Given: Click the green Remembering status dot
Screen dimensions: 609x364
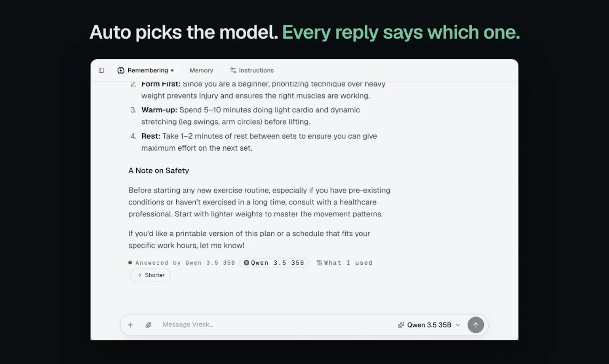Looking at the screenshot, I should (172, 70).
